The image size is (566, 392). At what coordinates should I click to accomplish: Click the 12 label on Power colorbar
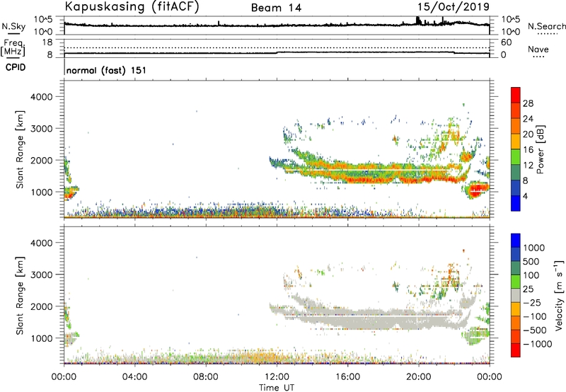[528, 166]
